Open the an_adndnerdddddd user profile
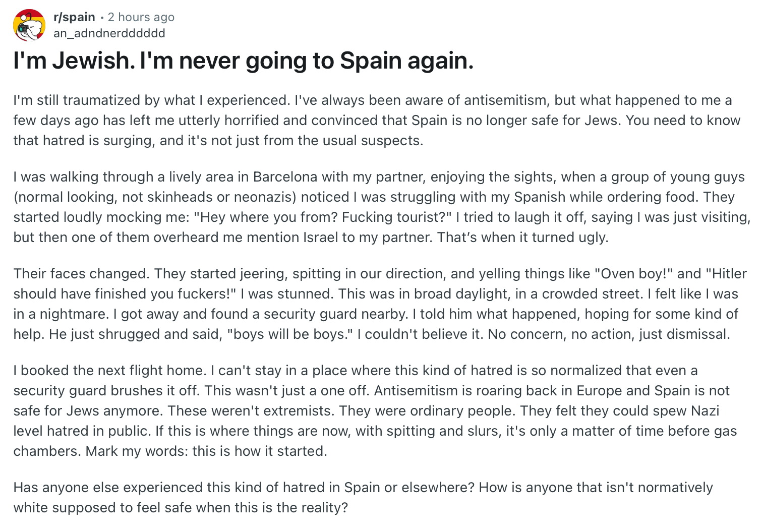762x532 pixels. (x=109, y=33)
